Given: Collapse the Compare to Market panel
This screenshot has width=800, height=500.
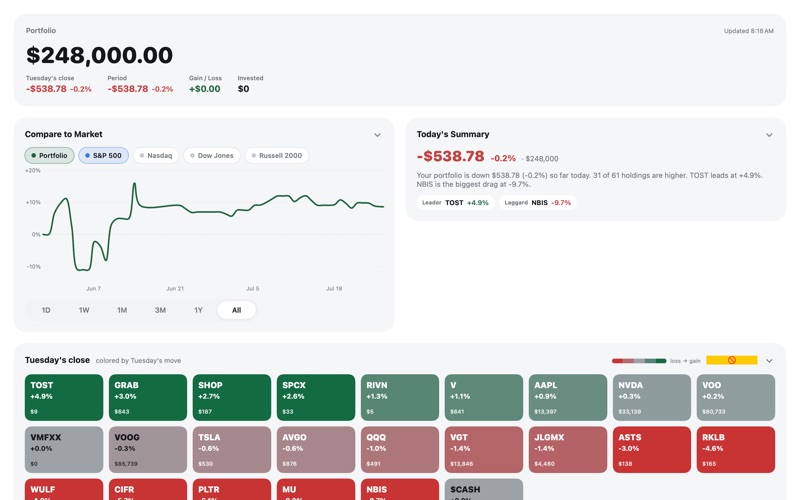Looking at the screenshot, I should (377, 135).
